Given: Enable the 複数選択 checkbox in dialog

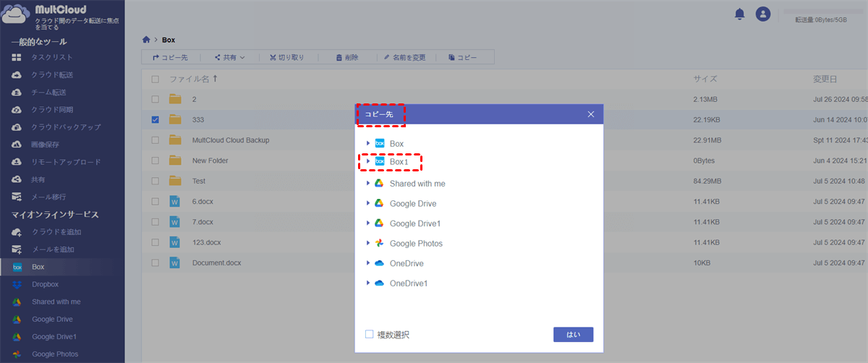Looking at the screenshot, I should pyautogui.click(x=369, y=334).
